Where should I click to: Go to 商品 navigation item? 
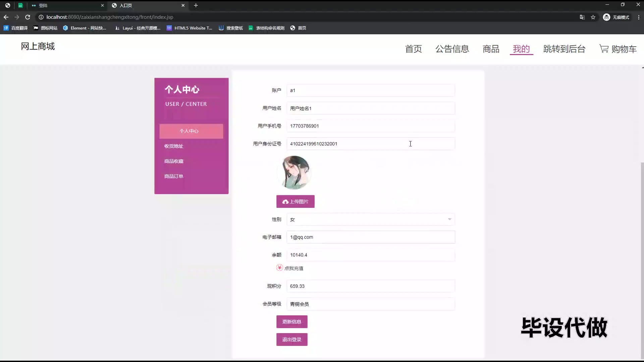[491, 49]
